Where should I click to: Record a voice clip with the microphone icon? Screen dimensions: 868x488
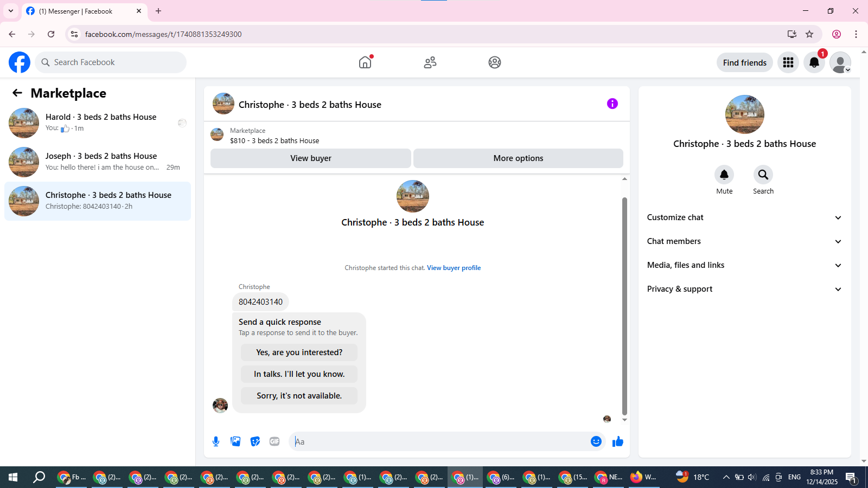pos(216,441)
